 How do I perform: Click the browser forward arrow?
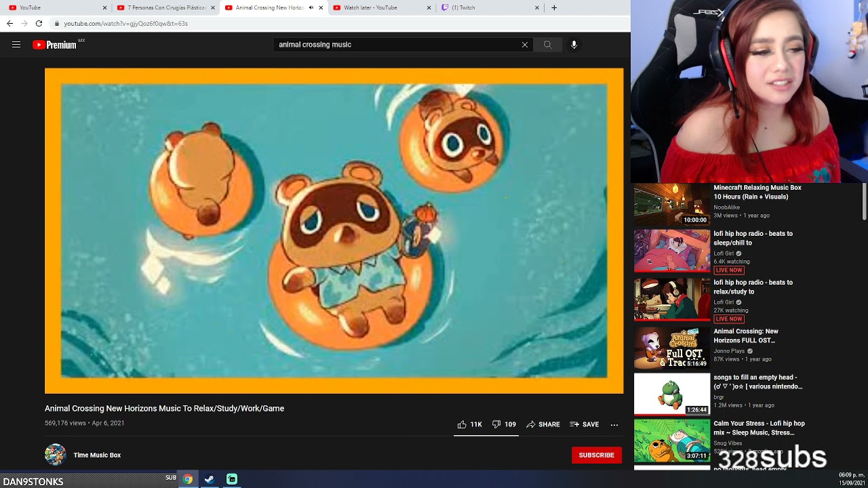[24, 23]
